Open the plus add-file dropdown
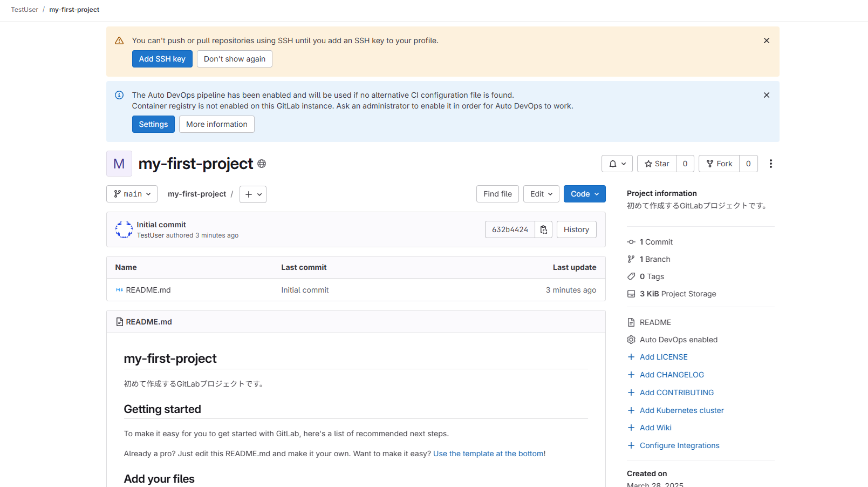Viewport: 868px width, 487px height. click(253, 194)
